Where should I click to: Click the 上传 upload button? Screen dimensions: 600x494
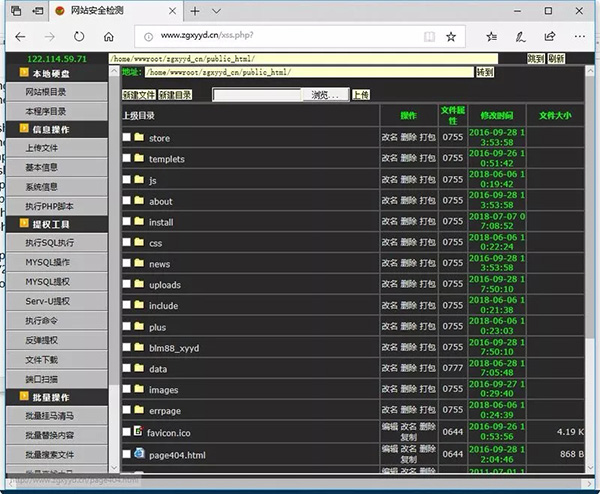[361, 95]
